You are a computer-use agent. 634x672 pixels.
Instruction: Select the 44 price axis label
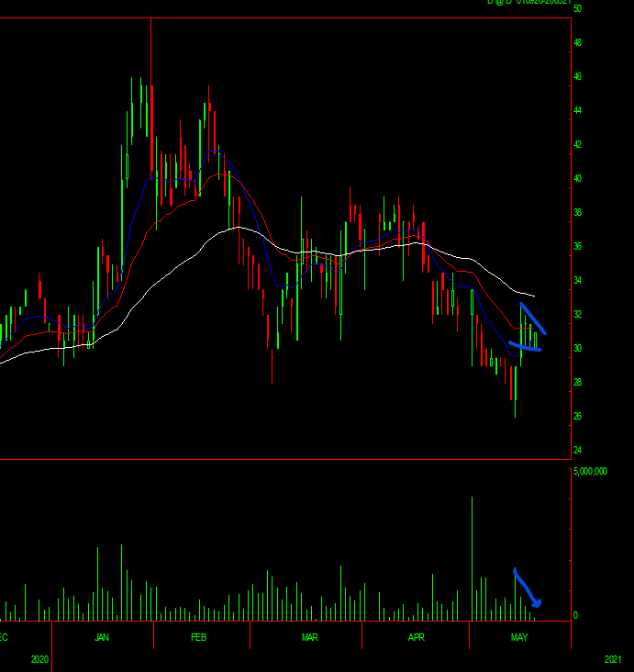click(577, 110)
